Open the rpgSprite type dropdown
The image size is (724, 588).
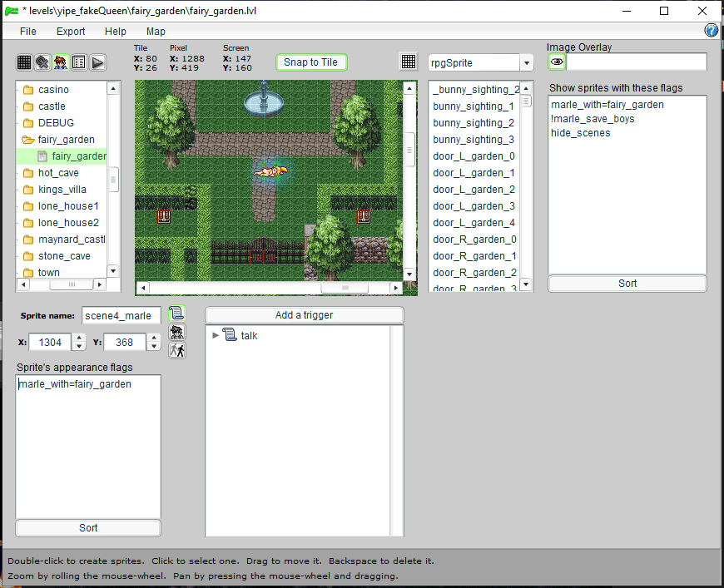[525, 63]
